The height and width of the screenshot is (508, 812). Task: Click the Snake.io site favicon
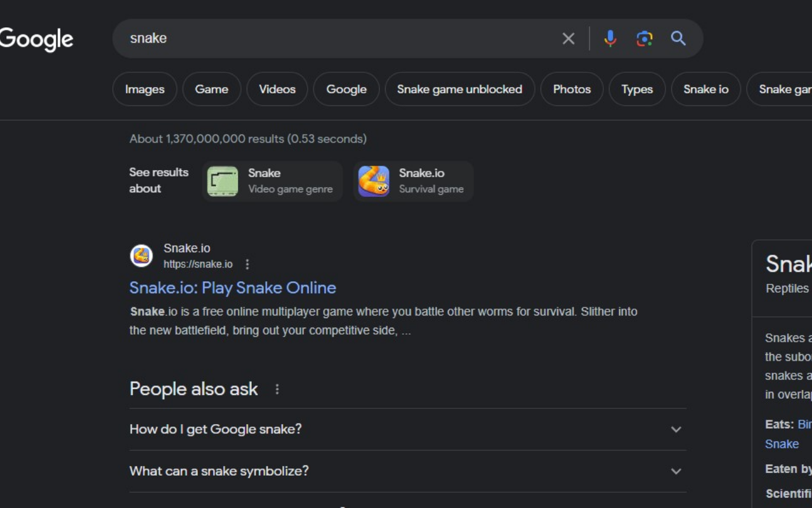[141, 255]
